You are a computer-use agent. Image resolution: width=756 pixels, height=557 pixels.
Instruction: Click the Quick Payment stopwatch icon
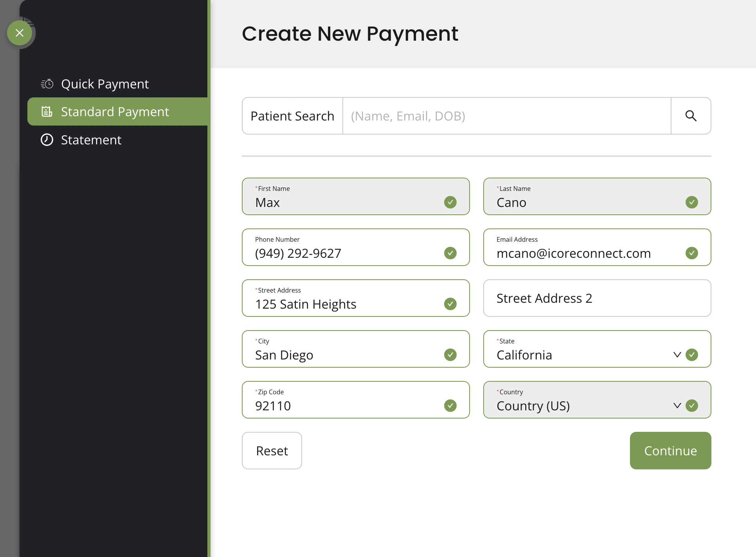coord(47,83)
